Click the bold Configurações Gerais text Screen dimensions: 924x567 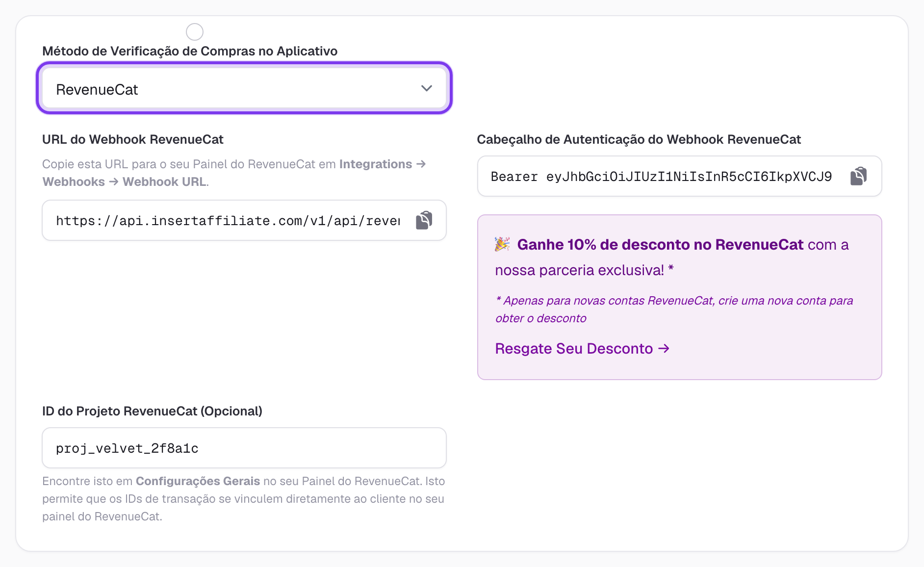point(198,481)
